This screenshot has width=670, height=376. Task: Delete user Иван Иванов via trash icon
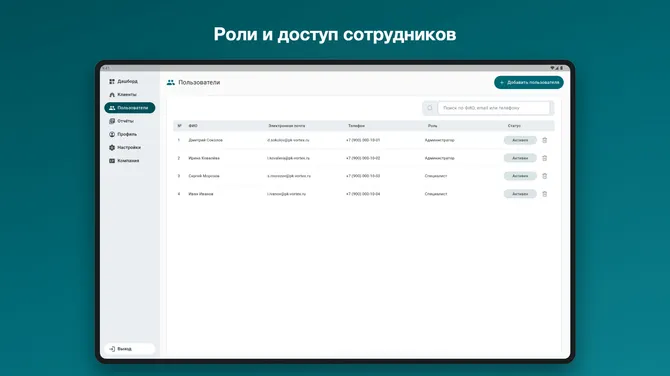click(545, 194)
